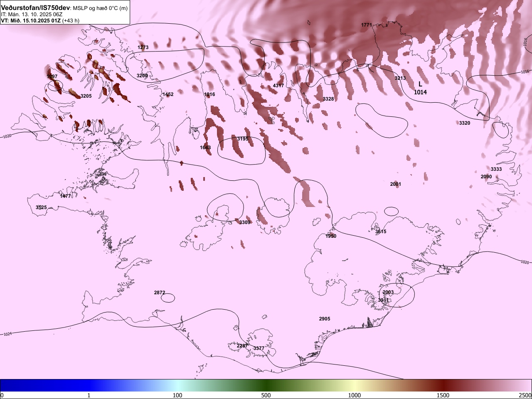532x399 pixels.
Task: Click the Veðurstofan/IS750dev map title
Action: [x=36, y=8]
